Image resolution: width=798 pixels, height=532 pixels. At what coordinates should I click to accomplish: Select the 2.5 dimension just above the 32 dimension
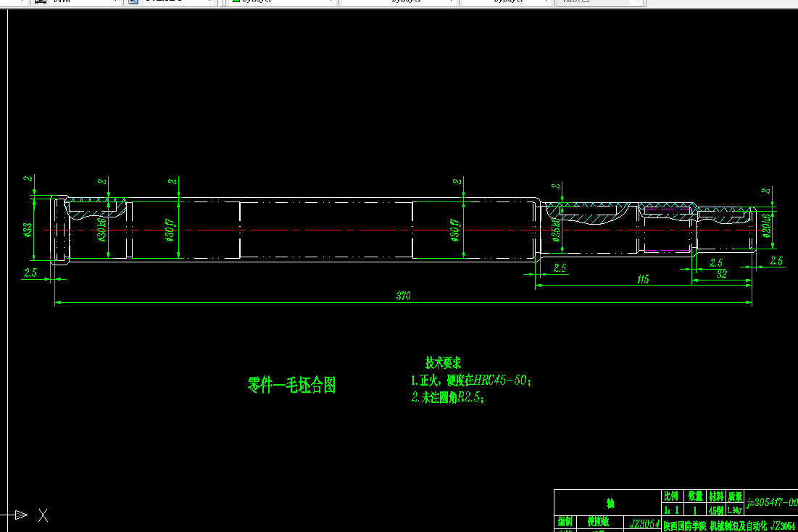pos(716,262)
